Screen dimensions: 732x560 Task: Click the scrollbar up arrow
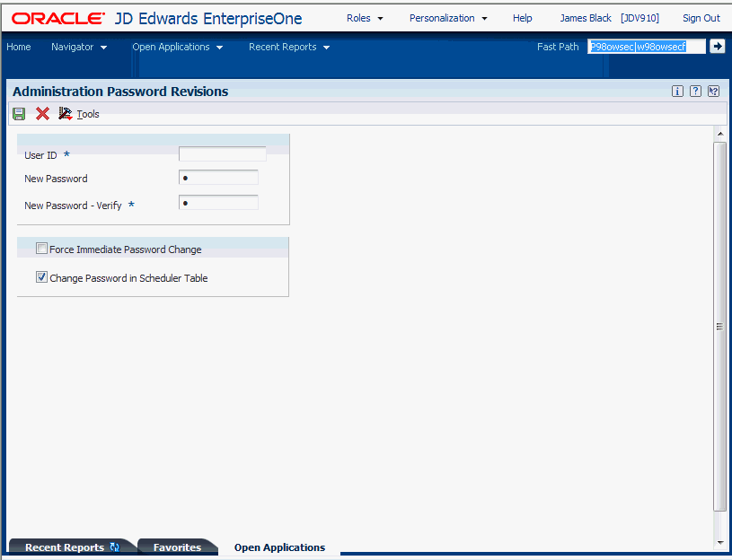(719, 135)
